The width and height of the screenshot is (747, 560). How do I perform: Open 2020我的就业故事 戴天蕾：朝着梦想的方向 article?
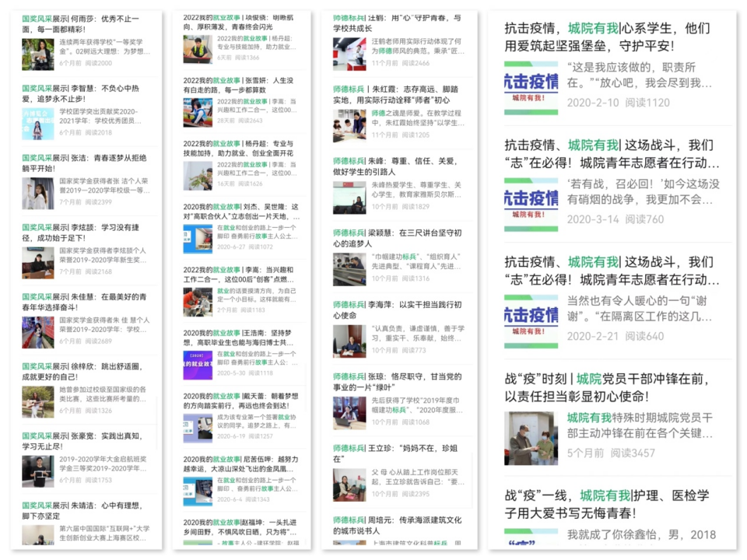241,401
